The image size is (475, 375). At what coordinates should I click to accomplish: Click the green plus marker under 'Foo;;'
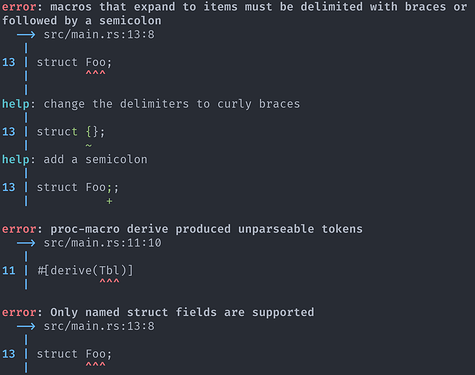pyautogui.click(x=109, y=201)
